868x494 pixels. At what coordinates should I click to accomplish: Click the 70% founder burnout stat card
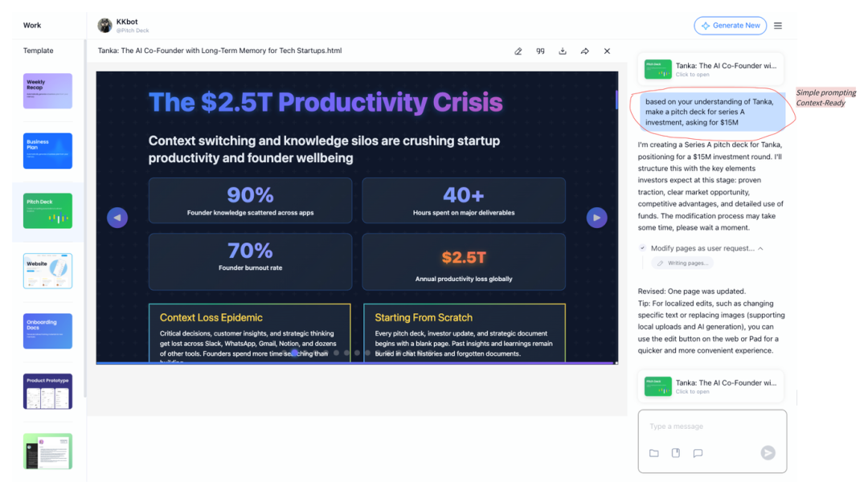point(250,262)
